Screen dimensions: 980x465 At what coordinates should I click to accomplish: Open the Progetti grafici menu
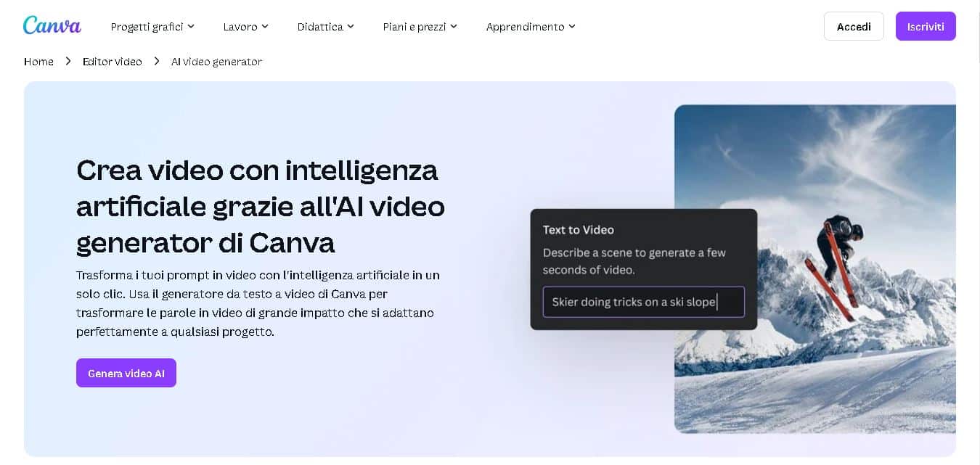[x=146, y=26]
